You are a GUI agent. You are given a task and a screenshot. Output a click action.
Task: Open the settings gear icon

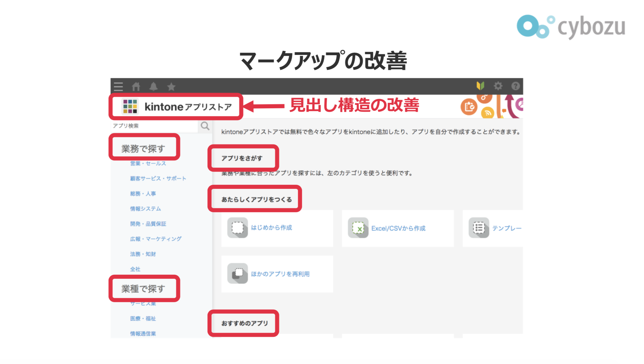(498, 86)
